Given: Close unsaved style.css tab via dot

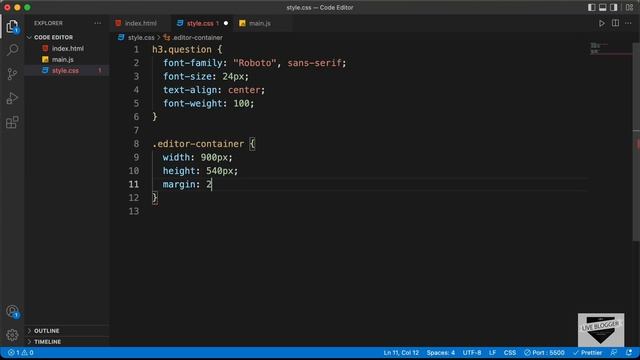Looking at the screenshot, I should 226,23.
